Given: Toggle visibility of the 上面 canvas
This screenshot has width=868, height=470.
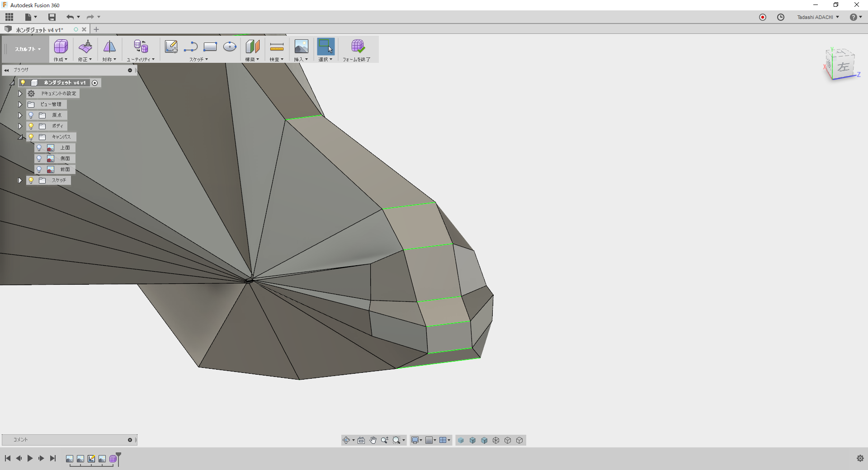Looking at the screenshot, I should (x=39, y=148).
